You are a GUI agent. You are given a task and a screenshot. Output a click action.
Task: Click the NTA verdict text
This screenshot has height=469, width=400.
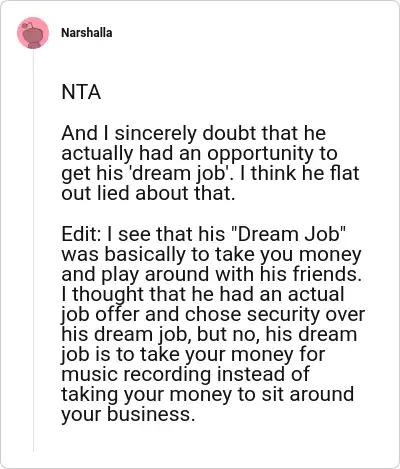click(81, 92)
